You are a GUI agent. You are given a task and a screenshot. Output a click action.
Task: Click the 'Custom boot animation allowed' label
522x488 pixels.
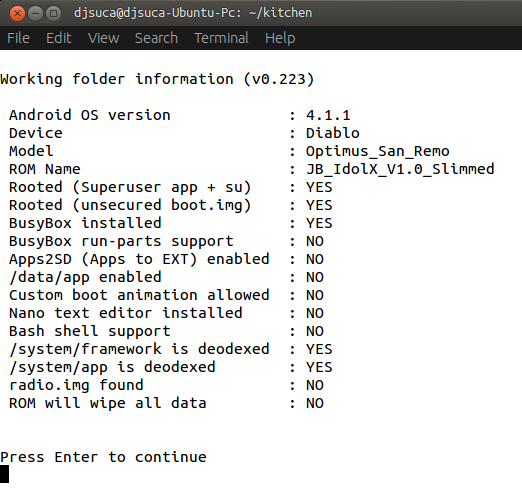click(x=139, y=295)
